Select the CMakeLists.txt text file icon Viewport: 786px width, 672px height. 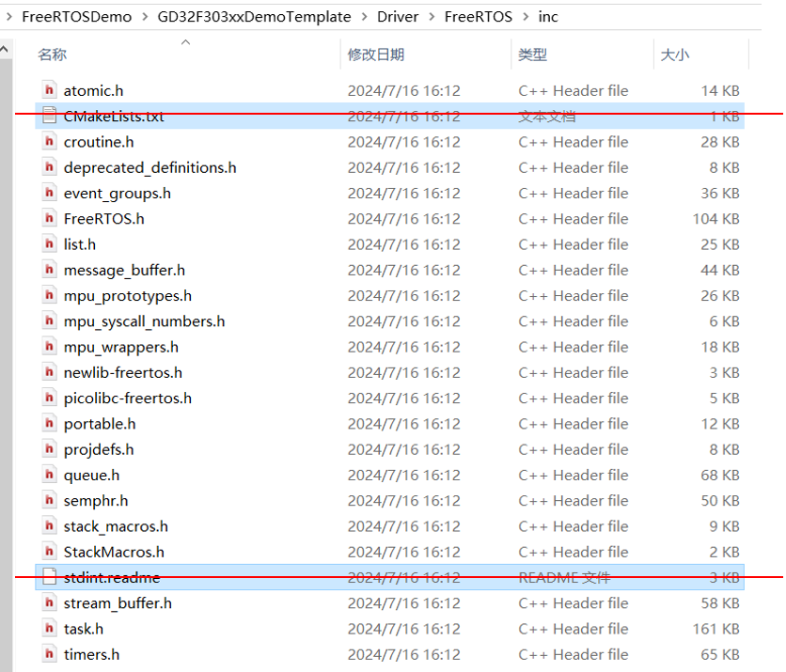49,116
